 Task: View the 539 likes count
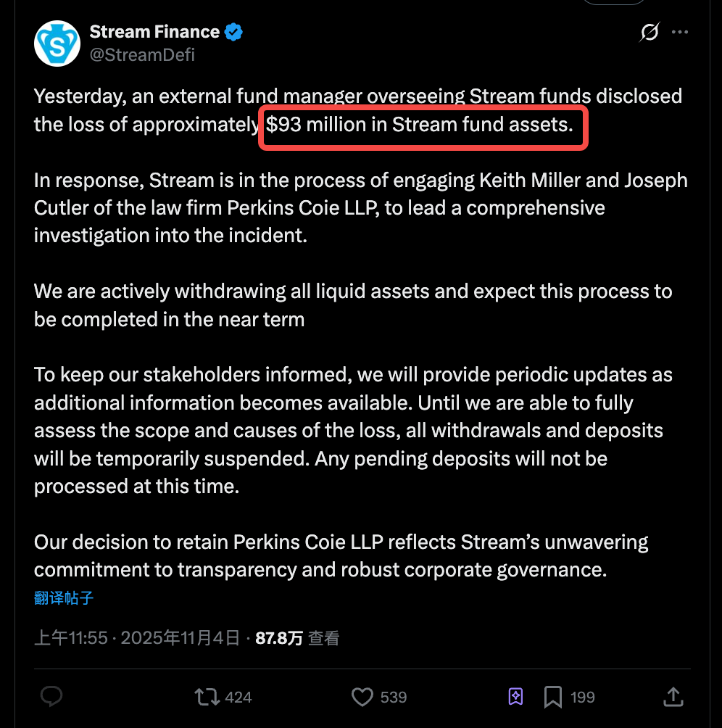tap(392, 697)
